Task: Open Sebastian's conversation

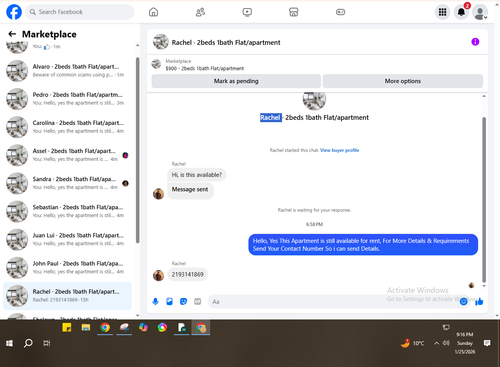Action: 67,211
